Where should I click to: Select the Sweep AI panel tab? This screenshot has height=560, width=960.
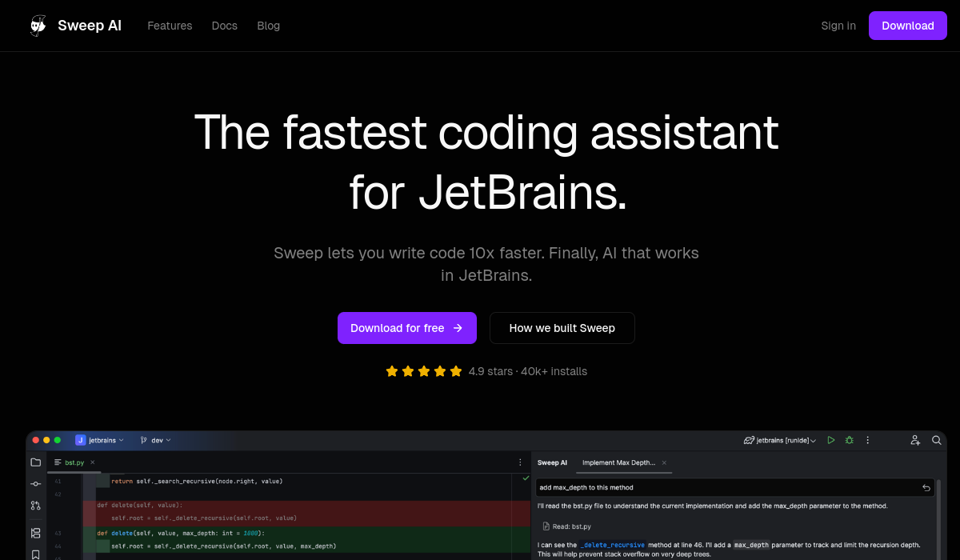tap(552, 462)
